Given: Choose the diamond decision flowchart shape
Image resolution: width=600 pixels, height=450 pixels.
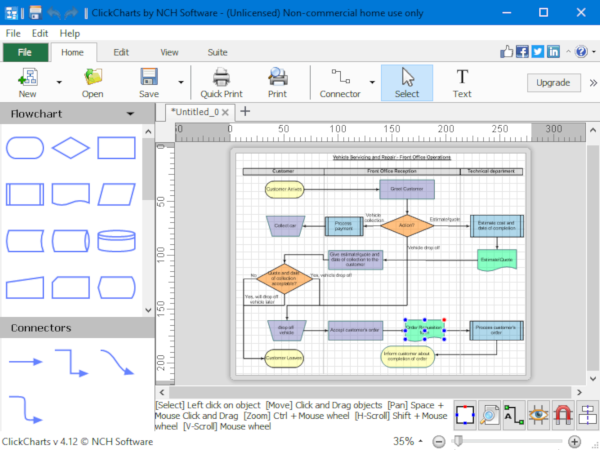Looking at the screenshot, I should 70,148.
